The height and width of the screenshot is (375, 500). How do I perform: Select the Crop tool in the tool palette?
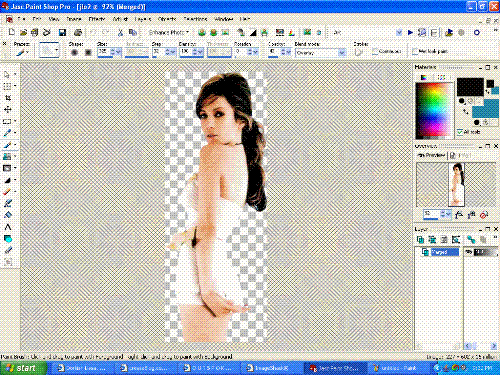click(x=8, y=98)
